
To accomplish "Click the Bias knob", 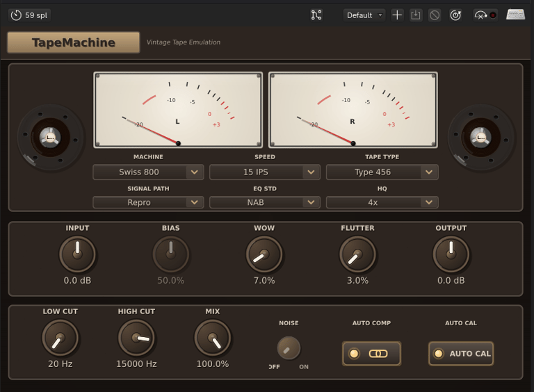I will (x=170, y=254).
